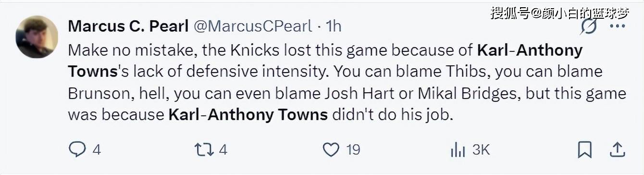Click the bold Karl-Anthony text on the first line

(x=530, y=50)
